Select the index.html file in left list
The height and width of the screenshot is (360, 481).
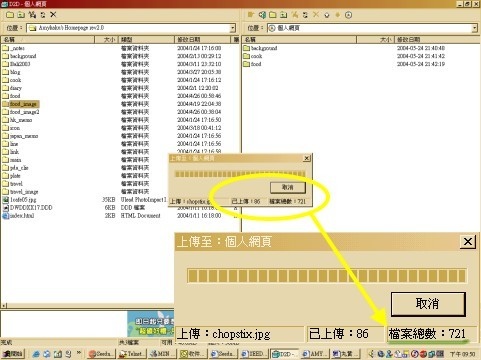click(19, 216)
